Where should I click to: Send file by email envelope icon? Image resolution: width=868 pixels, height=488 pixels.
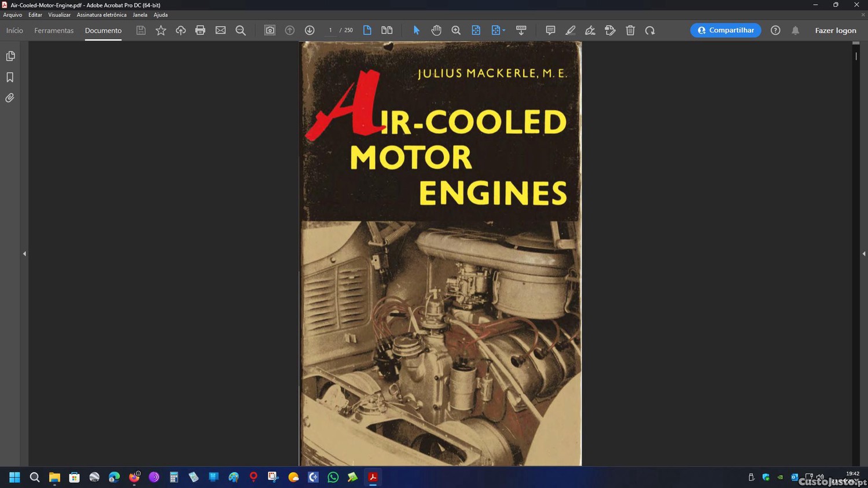point(220,30)
